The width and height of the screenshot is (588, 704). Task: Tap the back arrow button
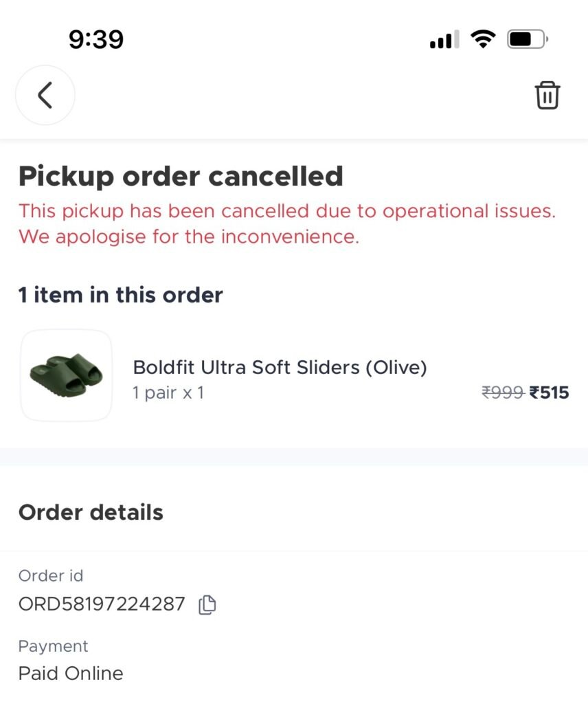[x=45, y=95]
